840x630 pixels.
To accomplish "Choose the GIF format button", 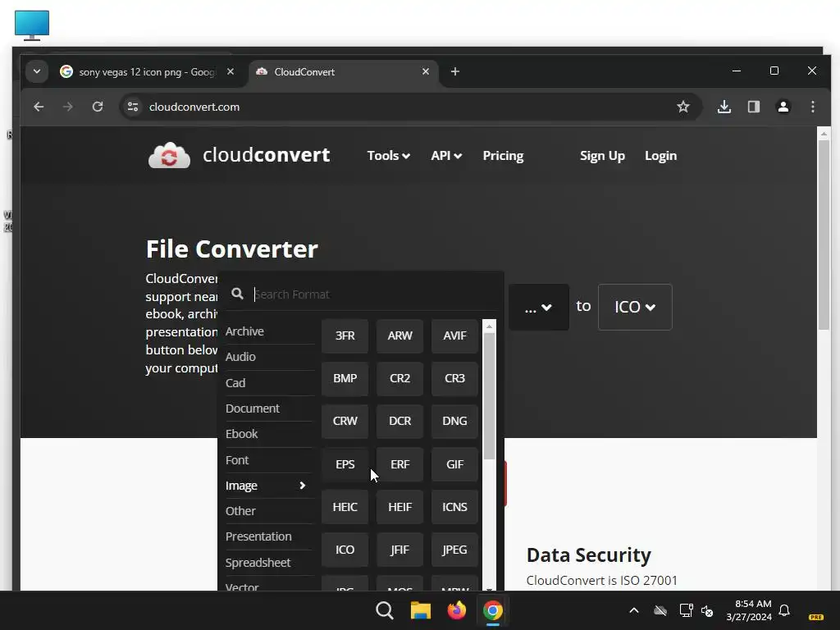I will [x=454, y=464].
